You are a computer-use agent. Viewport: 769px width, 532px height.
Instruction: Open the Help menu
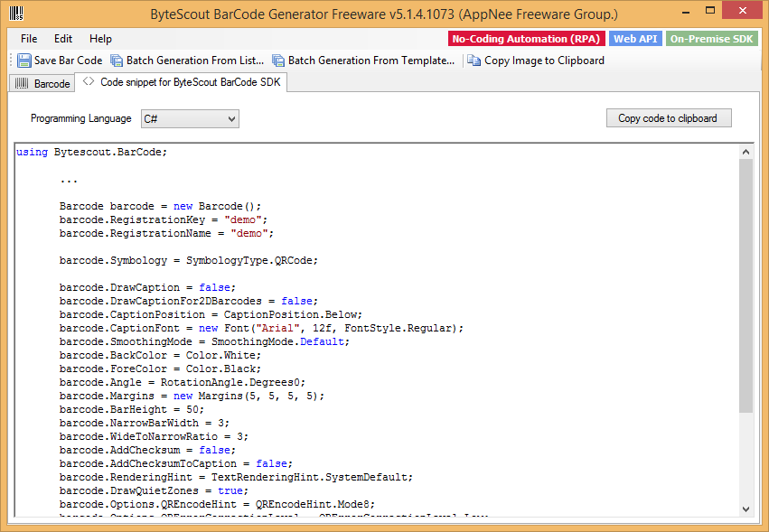pyautogui.click(x=100, y=39)
